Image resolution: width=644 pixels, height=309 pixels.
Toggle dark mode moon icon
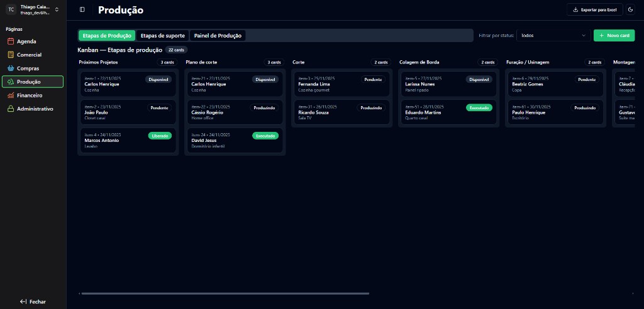tap(630, 9)
